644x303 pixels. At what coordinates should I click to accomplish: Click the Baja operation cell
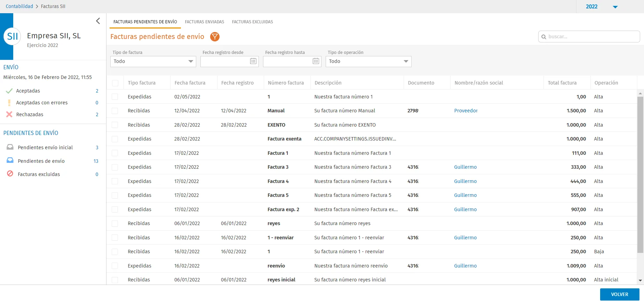pyautogui.click(x=599, y=252)
